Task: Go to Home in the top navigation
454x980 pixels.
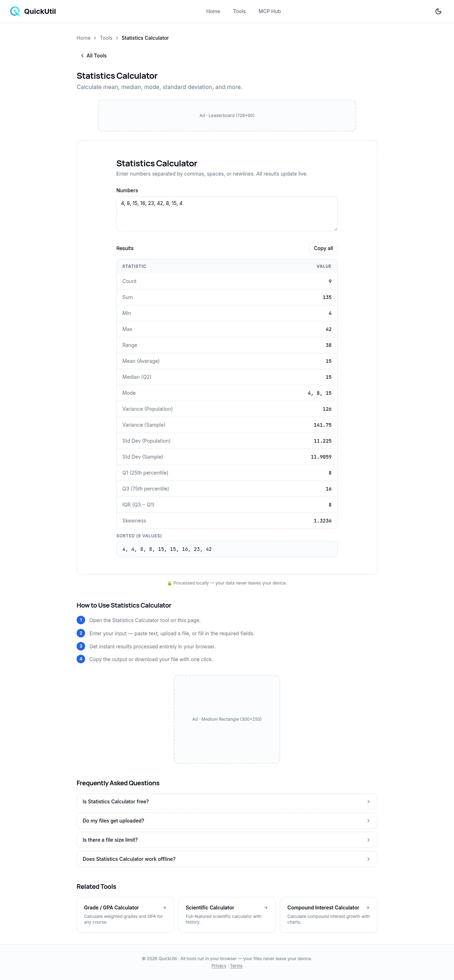Action: click(213, 11)
